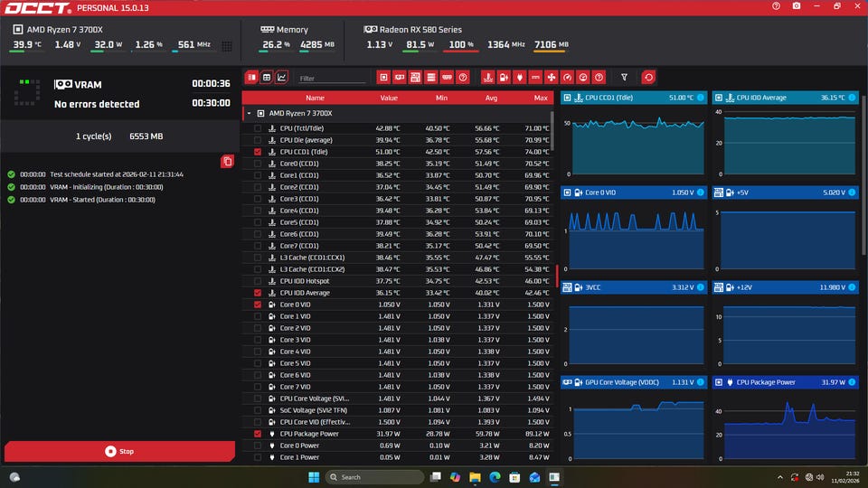Toggle motherboard sensors filter in toolbar
Viewport: 868px width, 488px height.
click(x=415, y=78)
